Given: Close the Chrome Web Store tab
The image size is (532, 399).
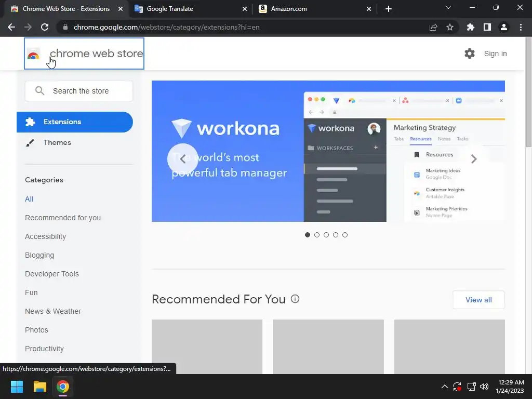Looking at the screenshot, I should (121, 9).
